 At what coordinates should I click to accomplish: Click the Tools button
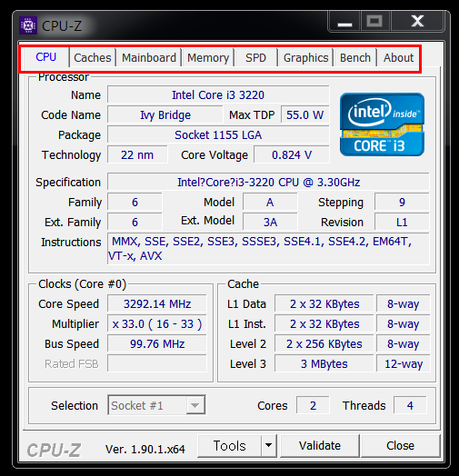[229, 446]
